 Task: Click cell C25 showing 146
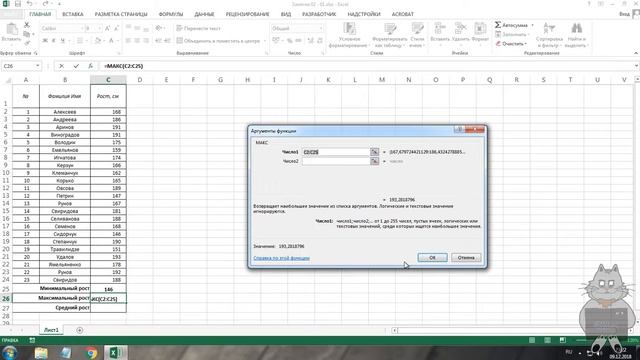(108, 289)
